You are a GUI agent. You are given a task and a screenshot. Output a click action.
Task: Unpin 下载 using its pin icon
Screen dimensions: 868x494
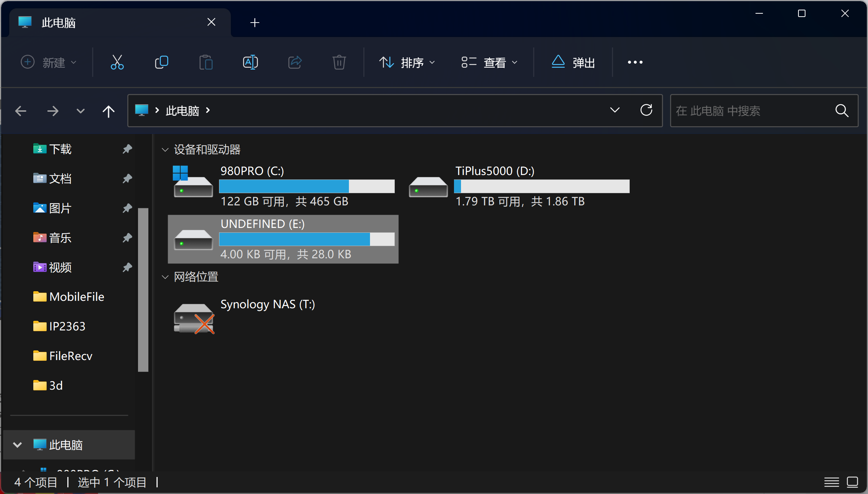pyautogui.click(x=127, y=149)
